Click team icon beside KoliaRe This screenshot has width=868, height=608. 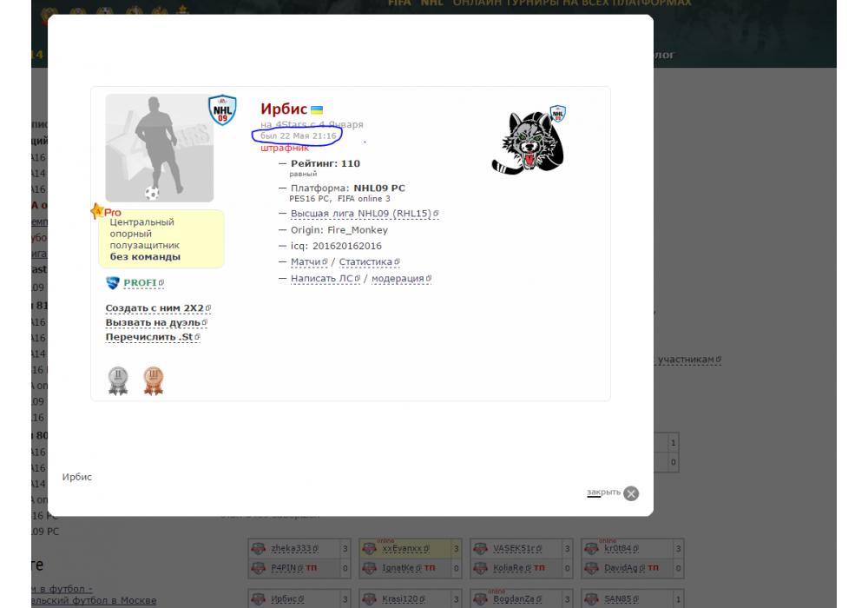pos(481,568)
